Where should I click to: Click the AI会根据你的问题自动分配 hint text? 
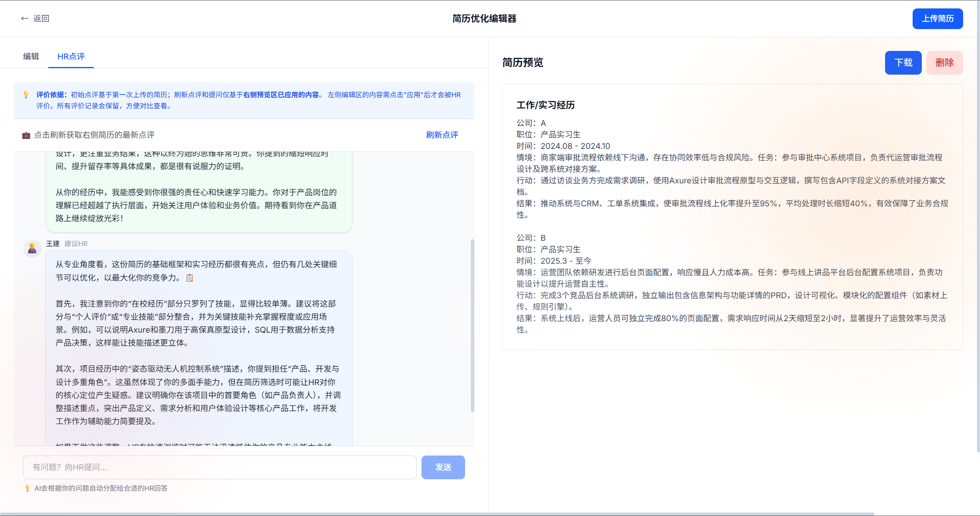(x=101, y=488)
